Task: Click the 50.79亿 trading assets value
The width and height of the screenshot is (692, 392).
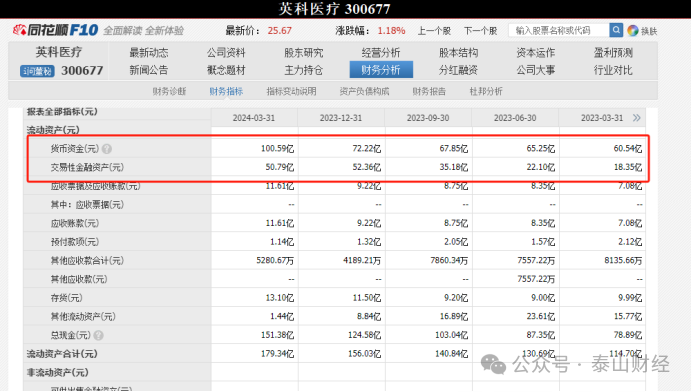Action: pos(279,167)
